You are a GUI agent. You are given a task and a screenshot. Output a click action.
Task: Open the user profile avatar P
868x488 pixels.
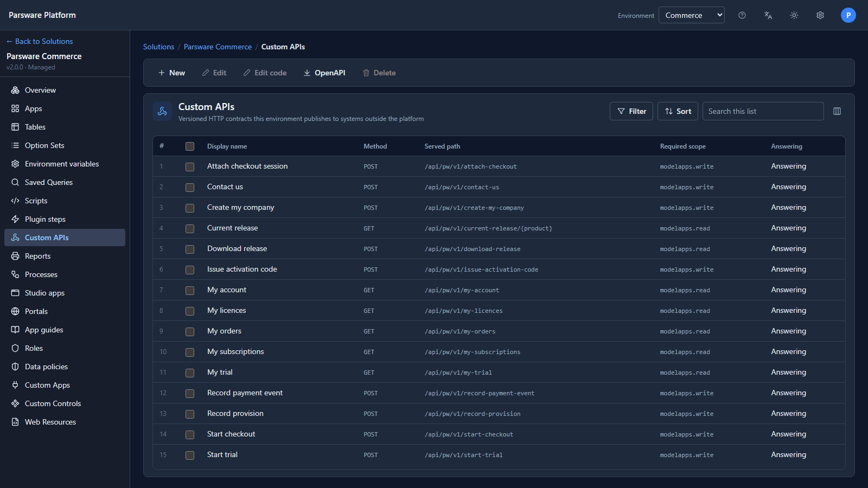[x=848, y=15]
